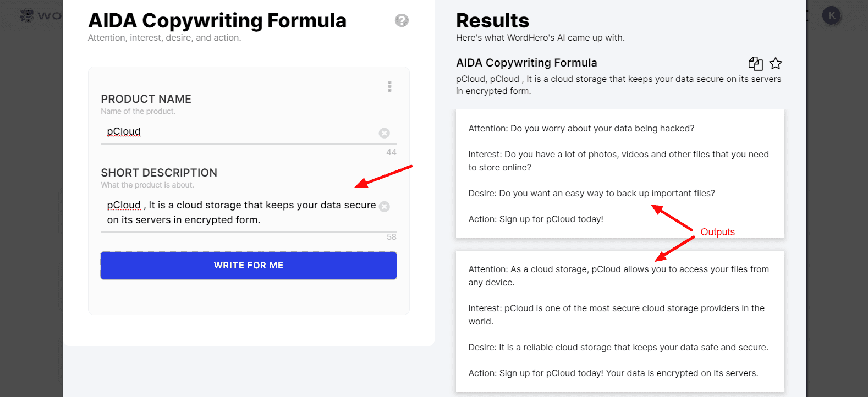Open the three-dot options menu

(x=389, y=86)
